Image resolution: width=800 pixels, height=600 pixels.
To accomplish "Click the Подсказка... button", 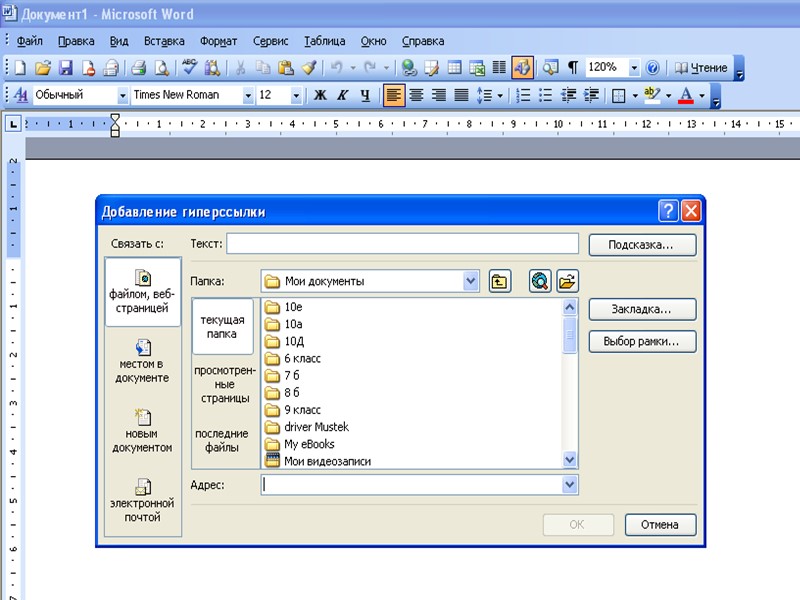I will (x=642, y=245).
